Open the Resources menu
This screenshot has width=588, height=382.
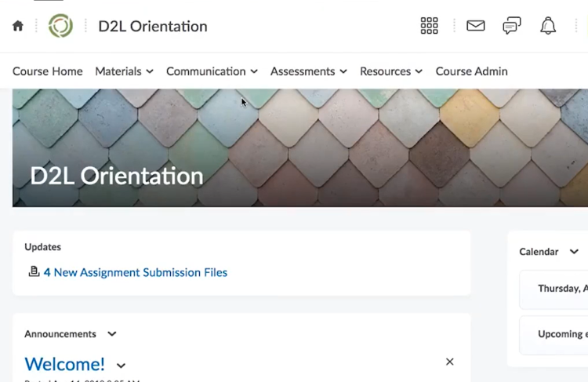(x=391, y=71)
